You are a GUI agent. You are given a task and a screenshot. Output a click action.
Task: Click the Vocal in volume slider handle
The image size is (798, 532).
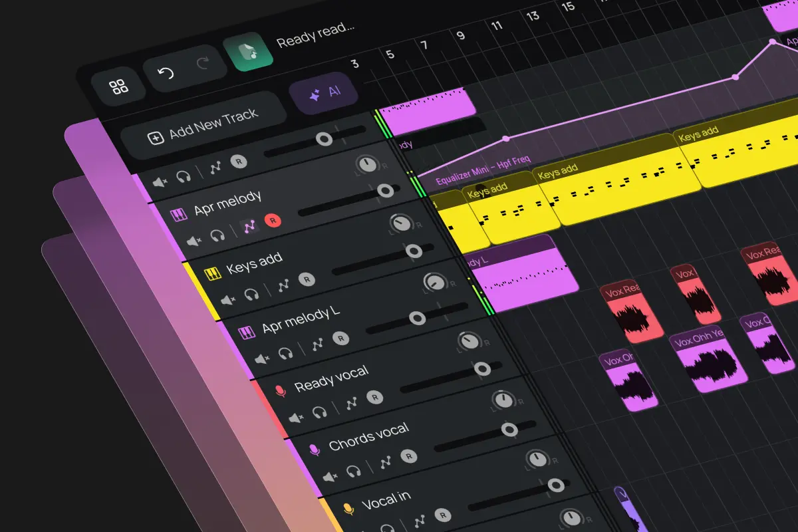(x=555, y=485)
